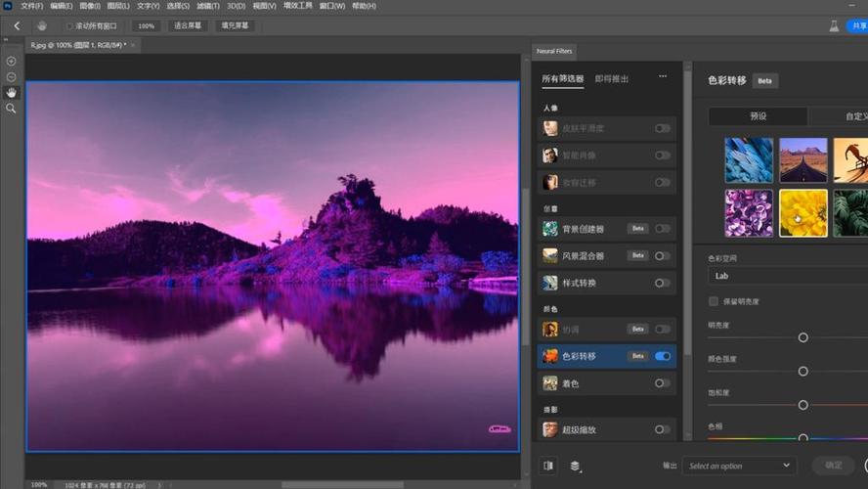Click the 智能肖像 filter portrait icon

(x=549, y=156)
